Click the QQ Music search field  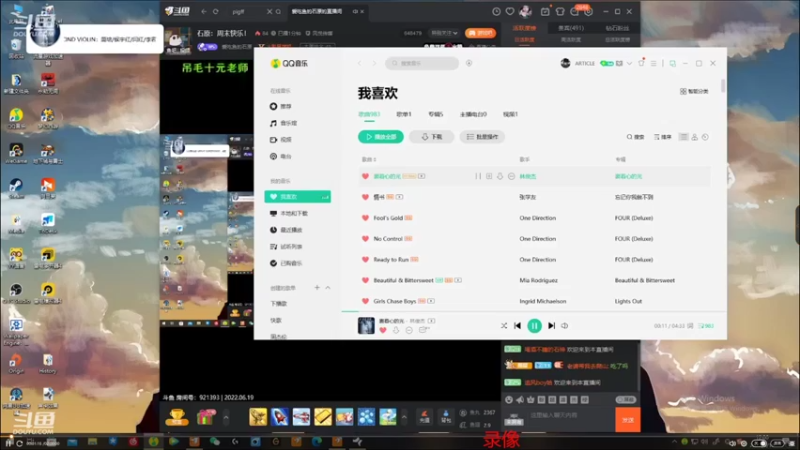coord(422,63)
